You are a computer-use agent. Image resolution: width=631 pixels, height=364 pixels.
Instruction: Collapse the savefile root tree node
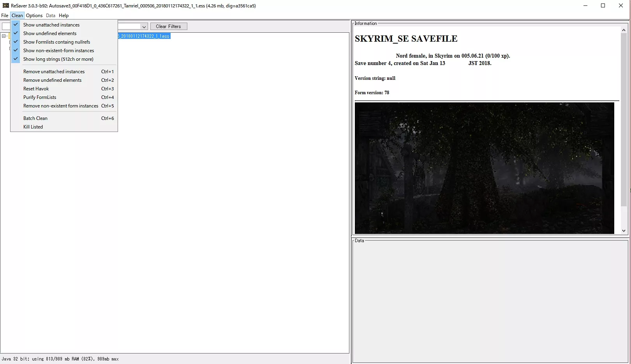point(4,36)
